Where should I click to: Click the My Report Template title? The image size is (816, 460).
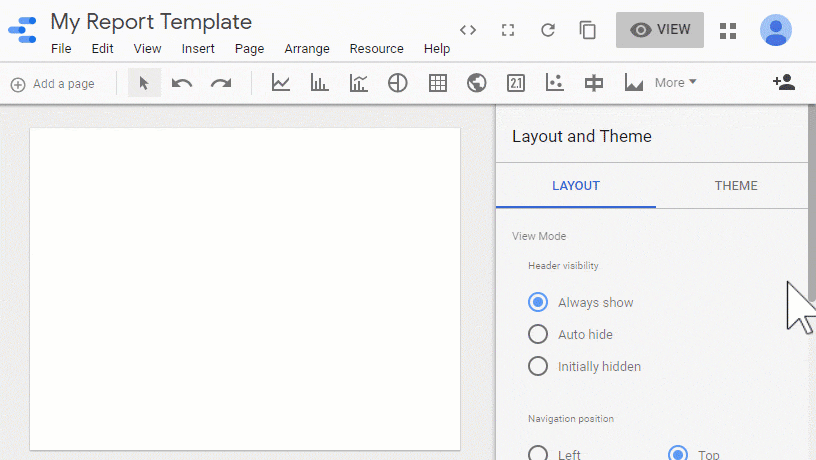pyautogui.click(x=151, y=21)
